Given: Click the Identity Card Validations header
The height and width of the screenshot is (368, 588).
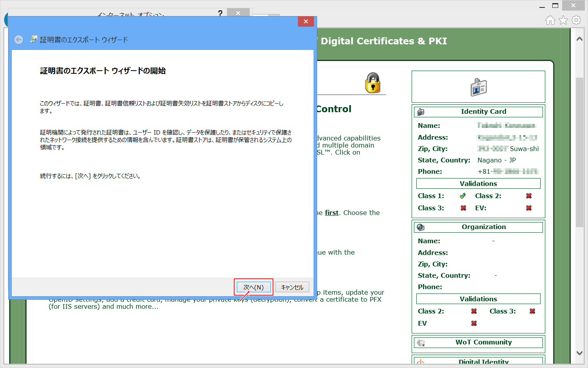Looking at the screenshot, I should coord(478,184).
